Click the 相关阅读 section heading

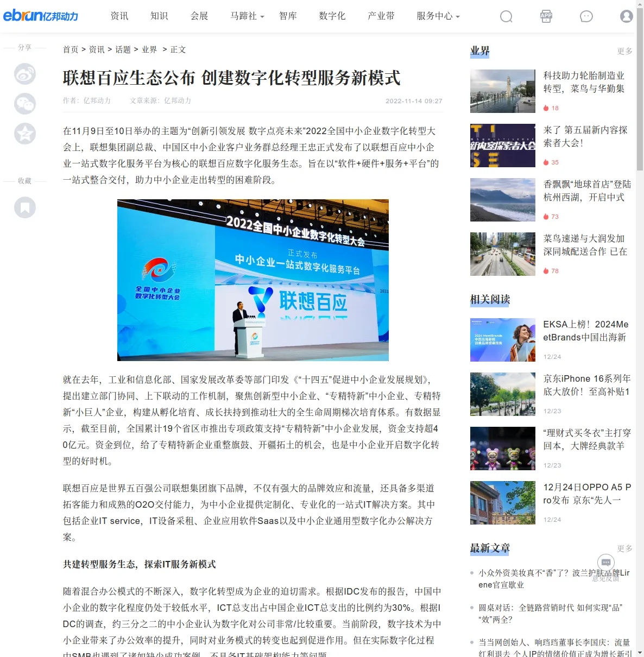[490, 300]
